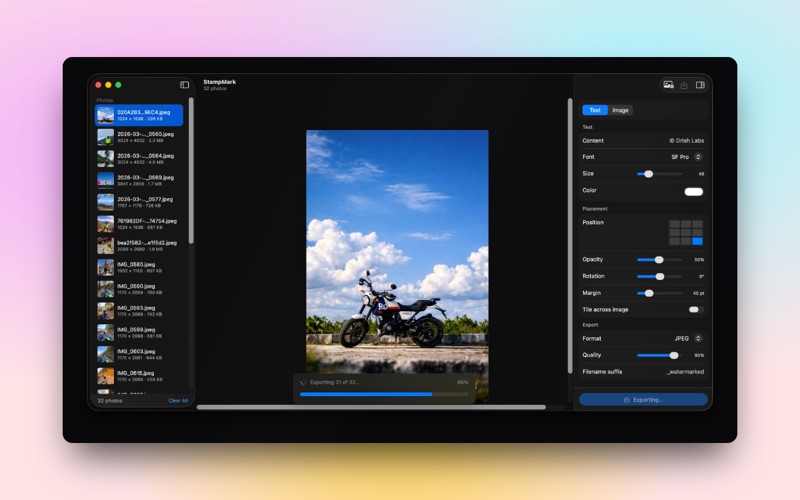Select the highlighted bottom-right position cell
Viewport: 800px width, 500px height.
(x=697, y=241)
